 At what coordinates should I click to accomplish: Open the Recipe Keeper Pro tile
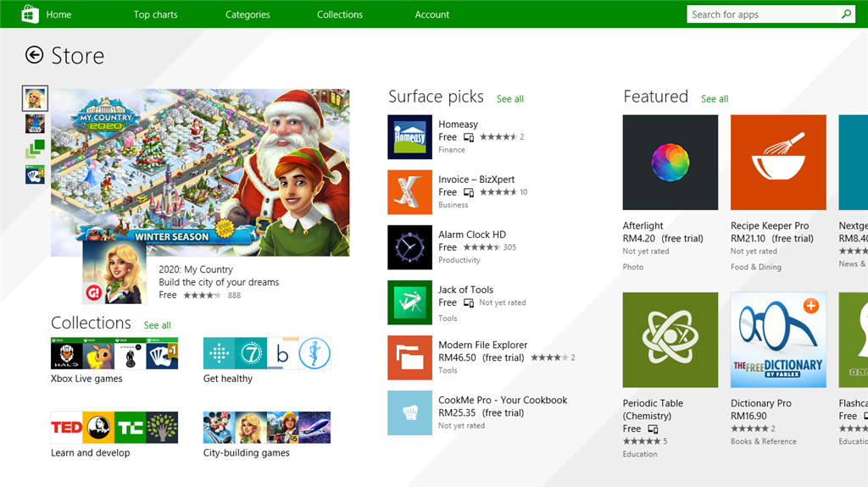point(778,162)
